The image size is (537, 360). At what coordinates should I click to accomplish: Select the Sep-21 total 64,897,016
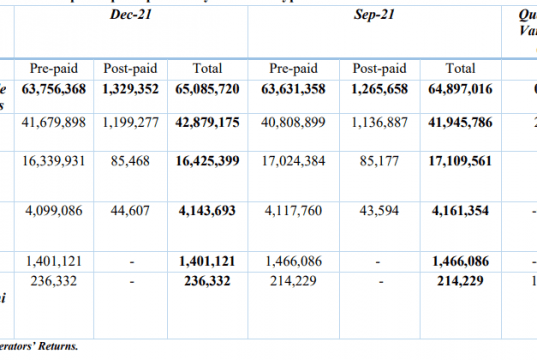(461, 89)
